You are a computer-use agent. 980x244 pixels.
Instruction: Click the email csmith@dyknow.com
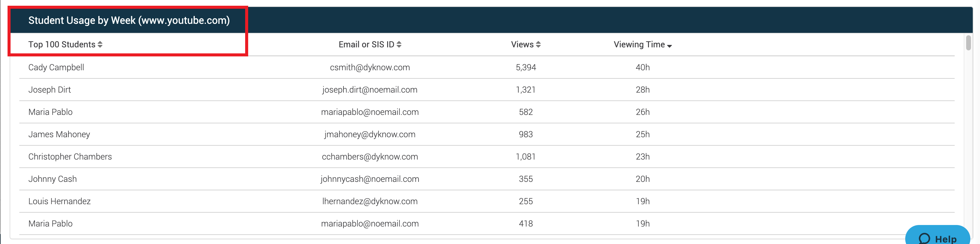(x=370, y=67)
